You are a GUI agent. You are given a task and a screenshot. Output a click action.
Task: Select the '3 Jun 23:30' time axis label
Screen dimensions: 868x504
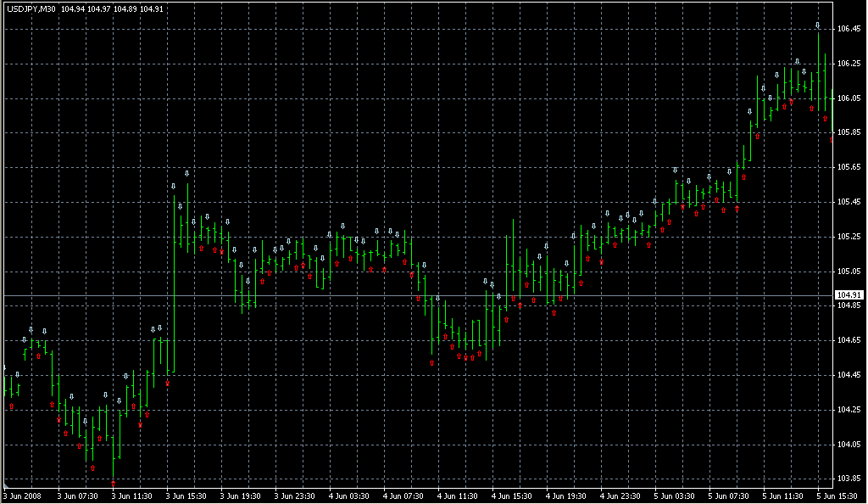point(293,496)
